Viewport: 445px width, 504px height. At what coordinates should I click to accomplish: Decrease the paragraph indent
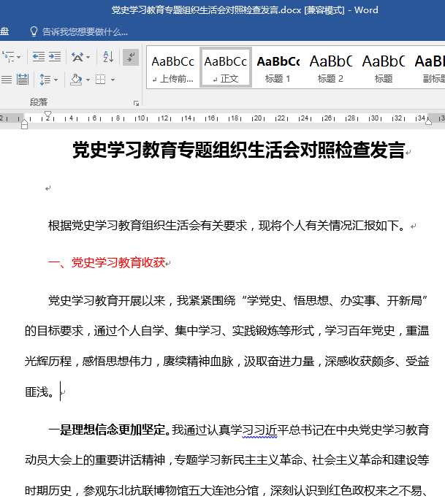pyautogui.click(x=39, y=57)
